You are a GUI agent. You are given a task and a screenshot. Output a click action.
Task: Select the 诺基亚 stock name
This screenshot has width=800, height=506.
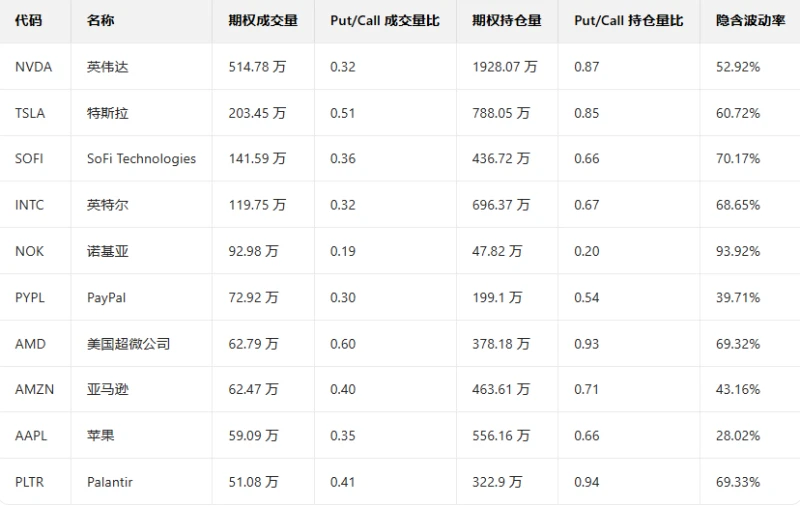click(107, 251)
